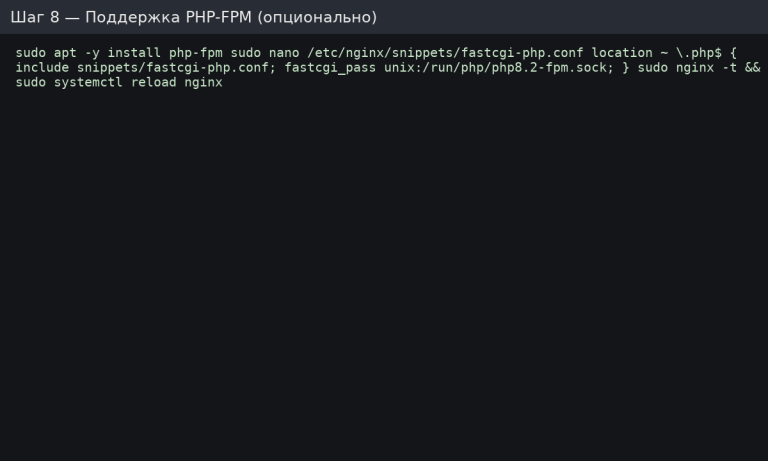
Task: Click the "install" keyword in the code
Action: point(134,52)
